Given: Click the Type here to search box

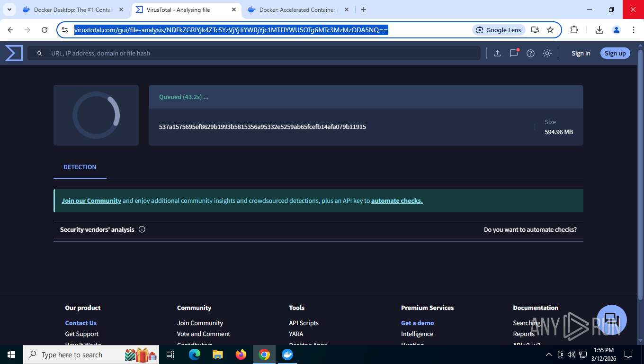Looking at the screenshot, I should pyautogui.click(x=91, y=355).
